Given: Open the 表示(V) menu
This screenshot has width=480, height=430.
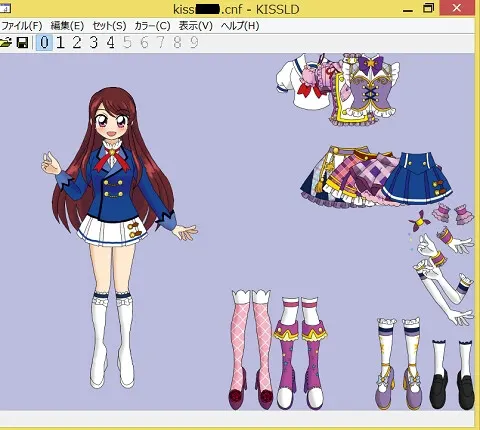Looking at the screenshot, I should (x=196, y=26).
